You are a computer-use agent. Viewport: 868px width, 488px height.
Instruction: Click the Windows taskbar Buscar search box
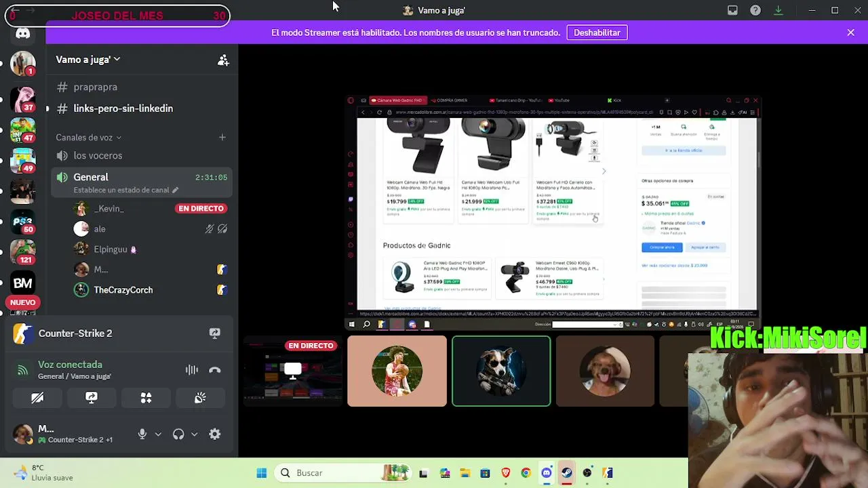click(x=344, y=473)
